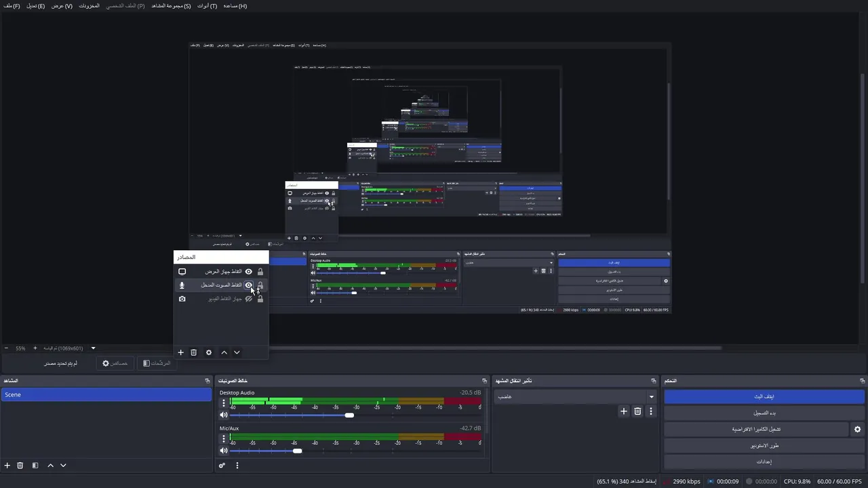The width and height of the screenshot is (868, 488).
Task: Click the display capture monitor icon in sources
Action: pyautogui.click(x=182, y=272)
